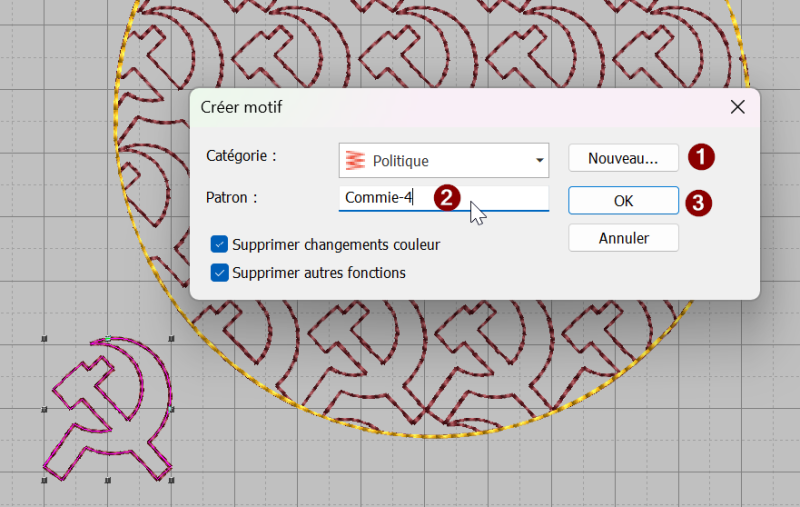
Task: Open the Catégorie dropdown arrow
Action: [x=539, y=161]
